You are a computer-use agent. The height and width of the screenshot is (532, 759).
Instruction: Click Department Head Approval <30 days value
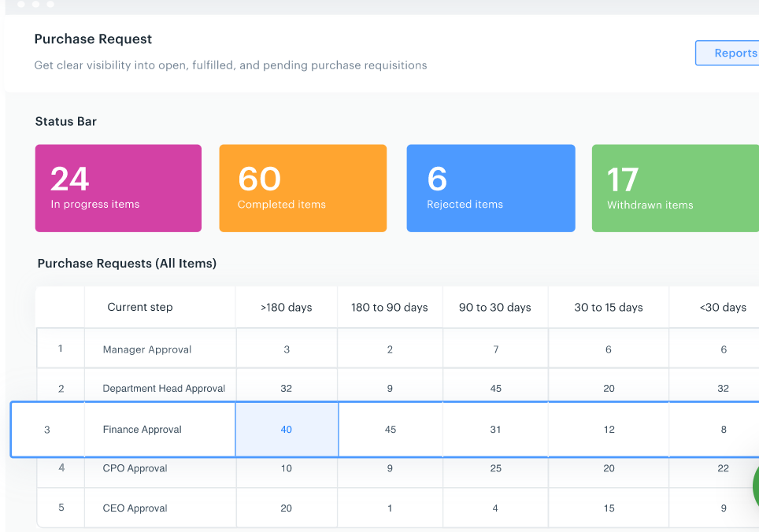point(724,388)
